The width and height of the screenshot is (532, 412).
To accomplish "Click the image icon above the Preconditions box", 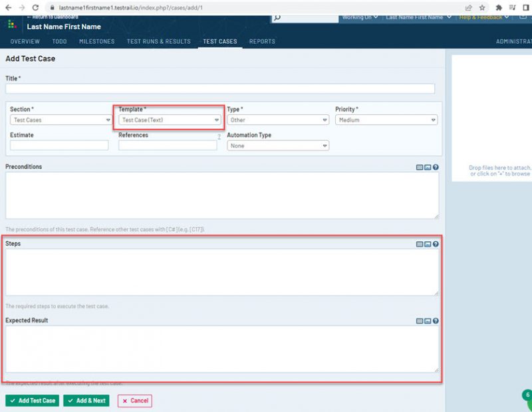I will click(429, 166).
